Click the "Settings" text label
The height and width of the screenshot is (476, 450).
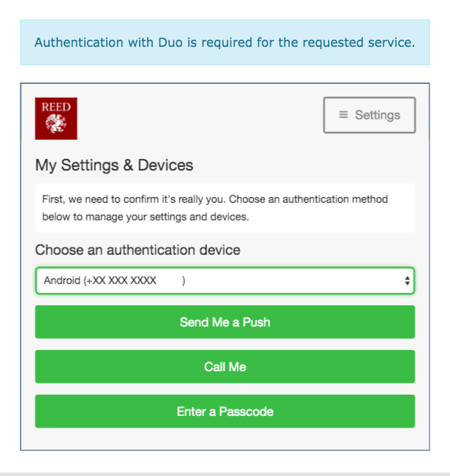pos(378,115)
